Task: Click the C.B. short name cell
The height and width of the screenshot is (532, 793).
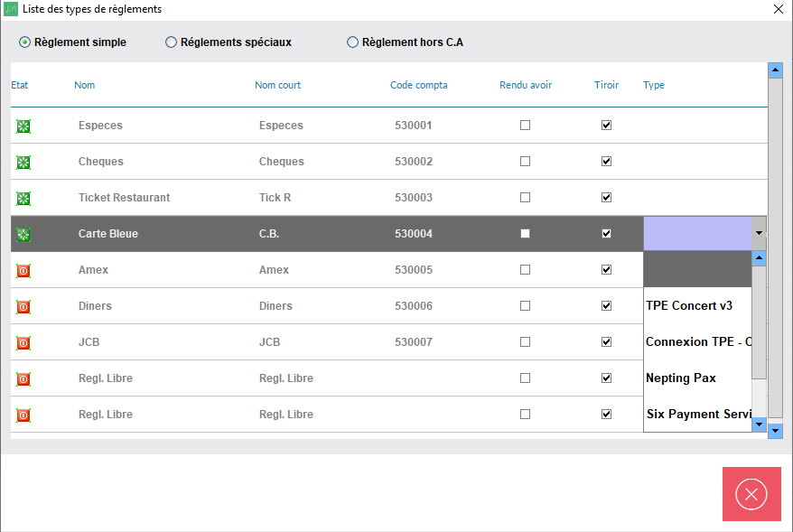Action: click(269, 234)
